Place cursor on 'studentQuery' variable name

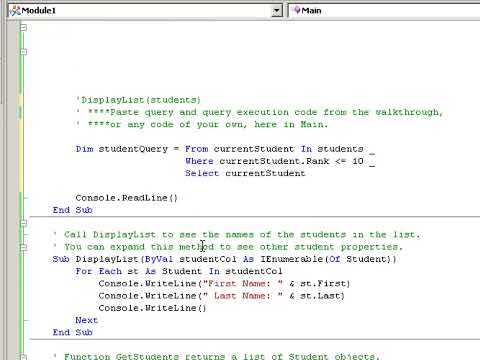[x=133, y=149]
